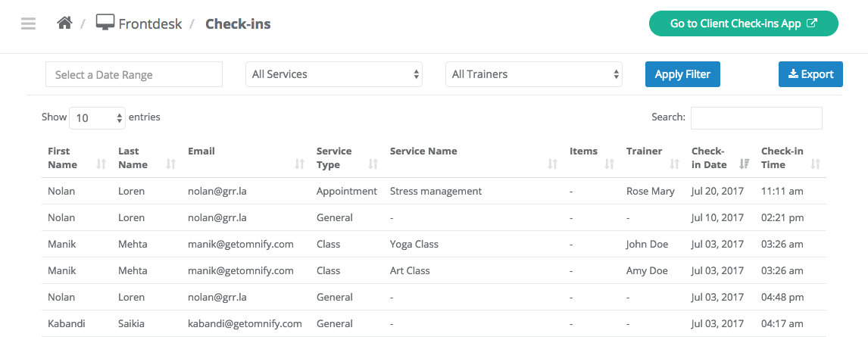Image resolution: width=868 pixels, height=337 pixels.
Task: Click the Select a Date Range field
Action: 134,74
